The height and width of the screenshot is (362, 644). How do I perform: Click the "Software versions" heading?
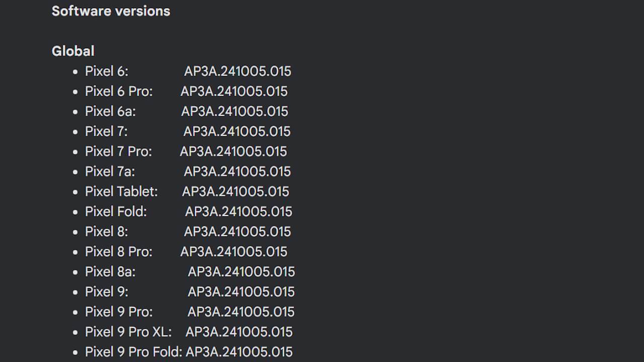(111, 11)
